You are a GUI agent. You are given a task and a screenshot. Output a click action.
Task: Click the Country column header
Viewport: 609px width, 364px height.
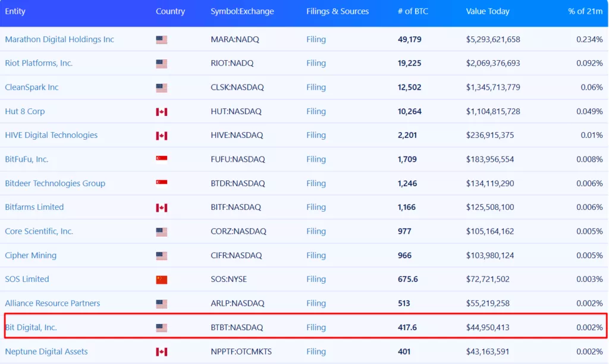point(170,11)
